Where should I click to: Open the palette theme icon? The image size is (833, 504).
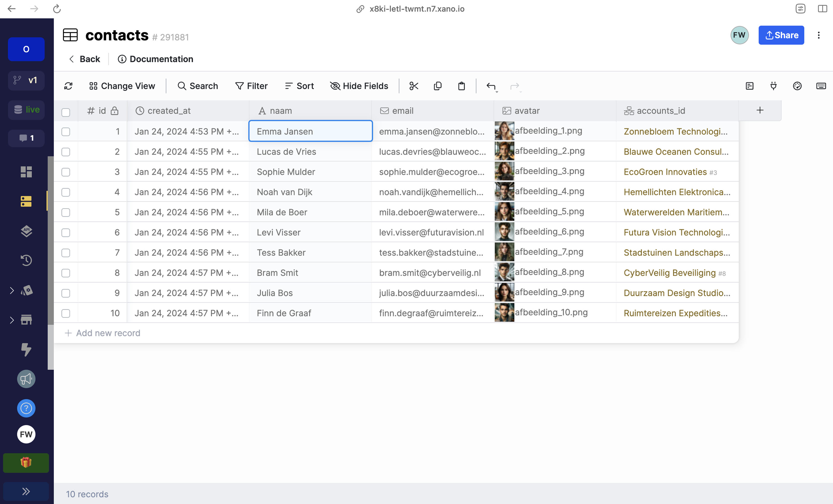tap(797, 86)
